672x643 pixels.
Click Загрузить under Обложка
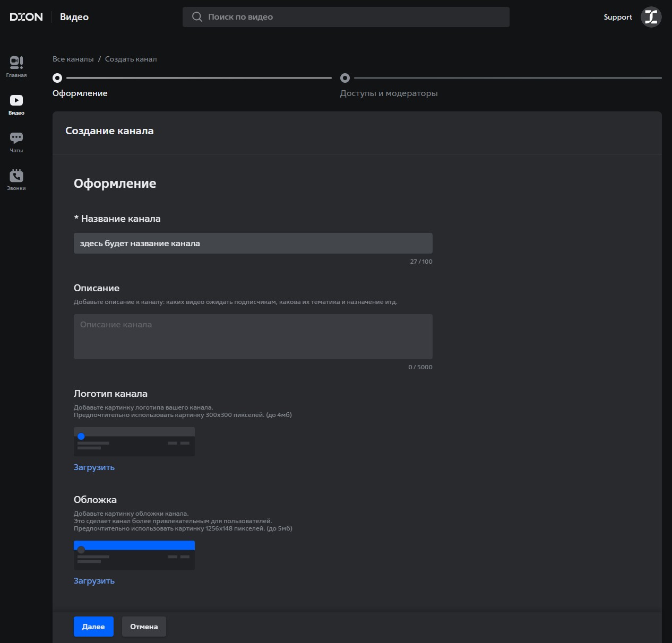[94, 581]
